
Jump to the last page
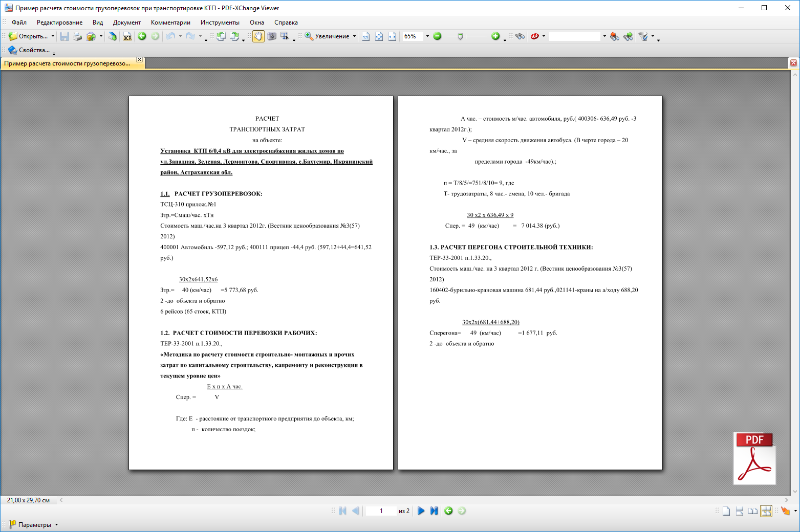click(x=434, y=511)
